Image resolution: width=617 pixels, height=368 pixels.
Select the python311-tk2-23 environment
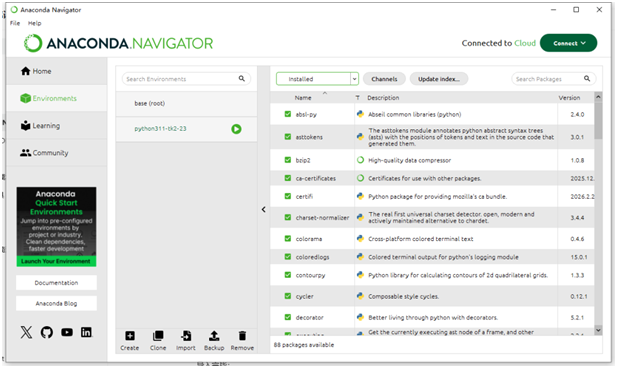pyautogui.click(x=187, y=129)
